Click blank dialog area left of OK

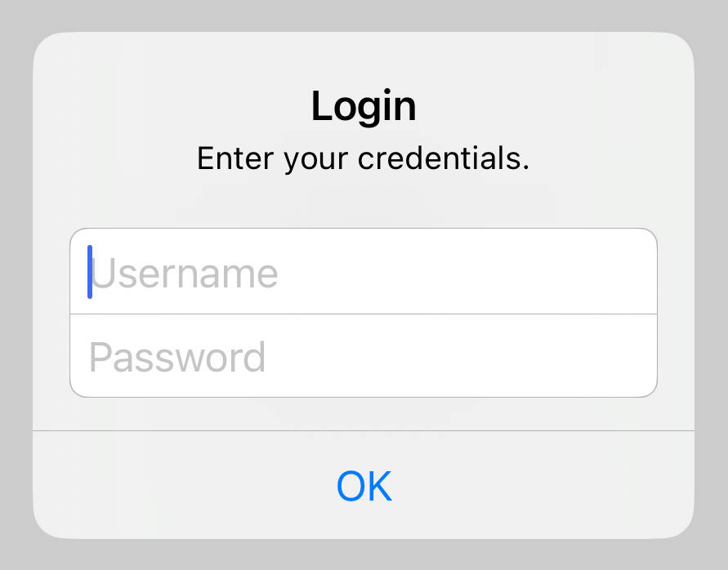[x=163, y=486]
